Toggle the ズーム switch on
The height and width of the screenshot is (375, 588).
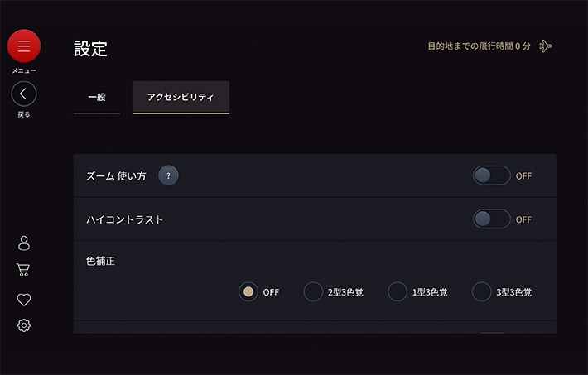[x=491, y=175]
